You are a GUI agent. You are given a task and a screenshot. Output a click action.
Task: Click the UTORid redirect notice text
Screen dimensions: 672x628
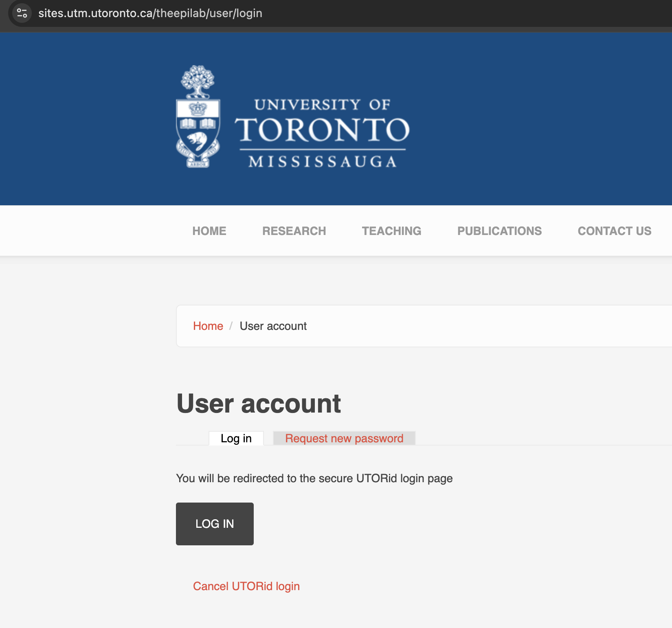[x=314, y=479]
